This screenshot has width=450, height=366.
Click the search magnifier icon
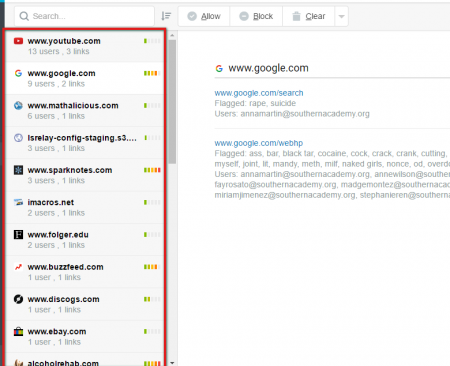pyautogui.click(x=24, y=16)
